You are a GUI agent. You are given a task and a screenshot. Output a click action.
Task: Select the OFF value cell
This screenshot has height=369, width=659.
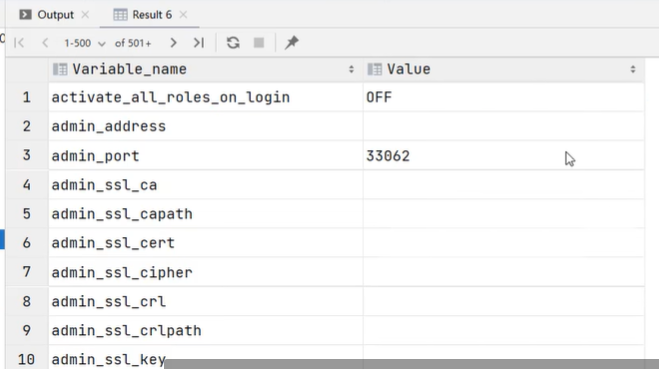click(503, 98)
